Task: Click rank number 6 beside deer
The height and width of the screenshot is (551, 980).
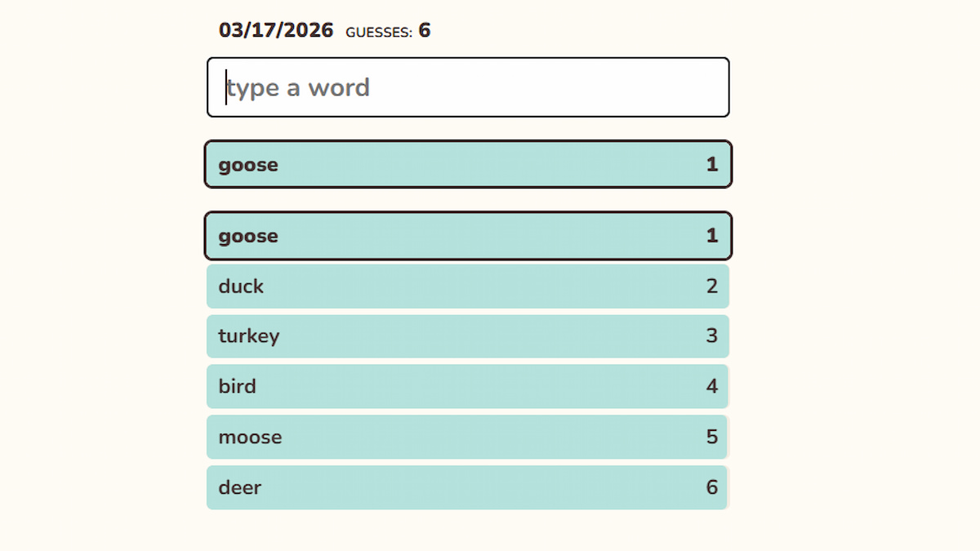Action: click(712, 487)
